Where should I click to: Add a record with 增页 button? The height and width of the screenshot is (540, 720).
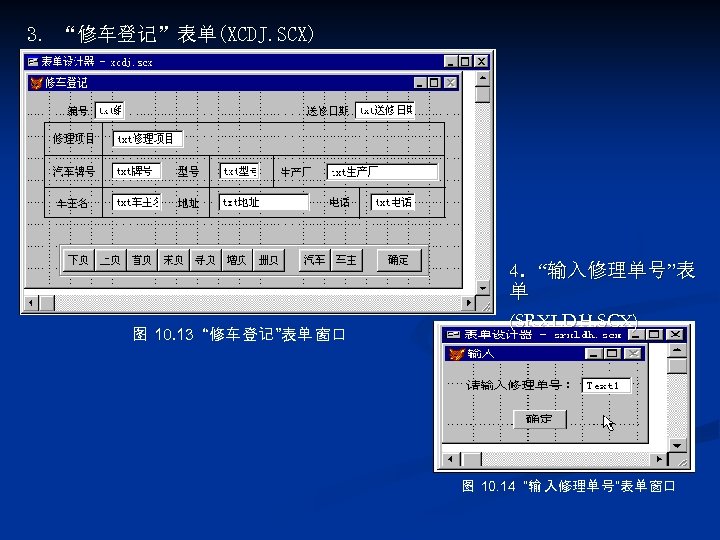(x=236, y=260)
